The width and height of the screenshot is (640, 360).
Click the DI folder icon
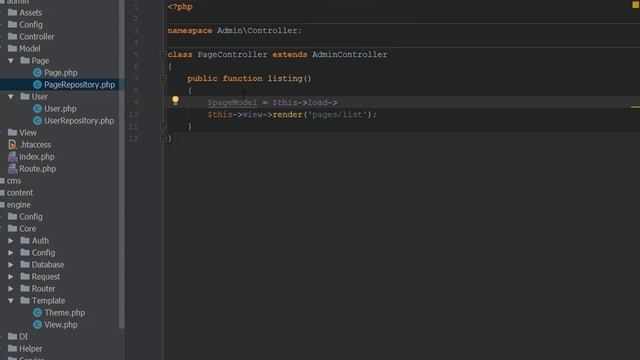[13, 337]
